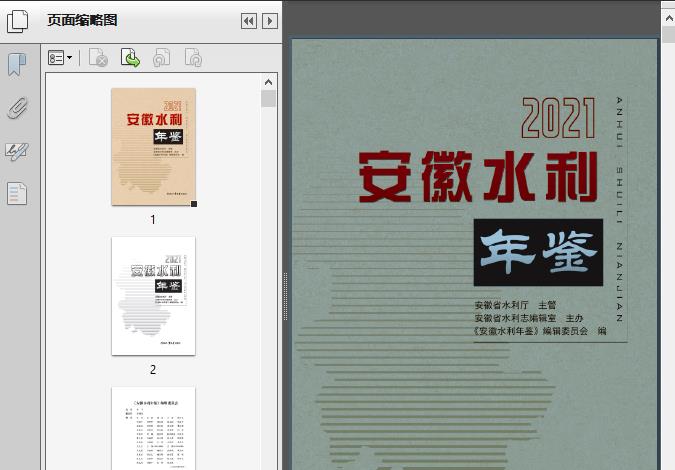Image resolution: width=675 pixels, height=470 pixels.
Task: Click document view scroll-up arrow
Action: [x=669, y=18]
